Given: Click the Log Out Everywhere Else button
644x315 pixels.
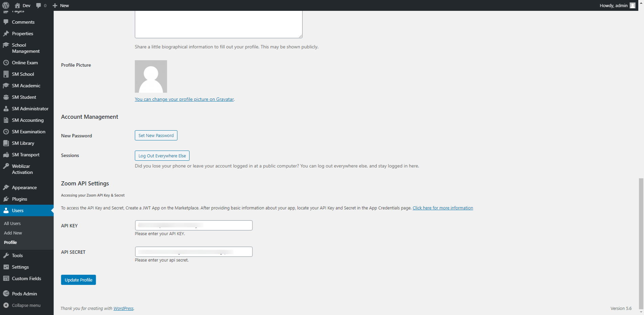Looking at the screenshot, I should click(162, 156).
